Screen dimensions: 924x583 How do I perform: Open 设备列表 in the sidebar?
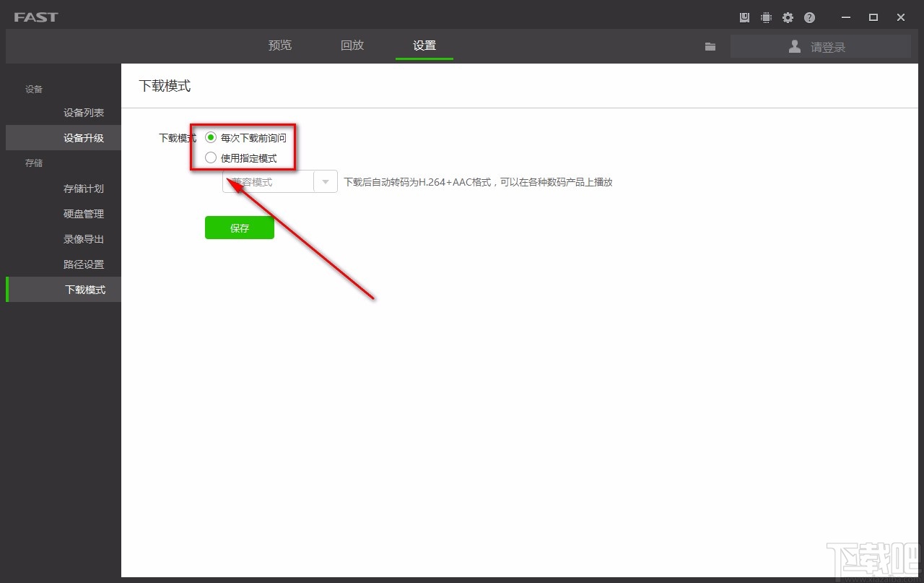(x=84, y=113)
